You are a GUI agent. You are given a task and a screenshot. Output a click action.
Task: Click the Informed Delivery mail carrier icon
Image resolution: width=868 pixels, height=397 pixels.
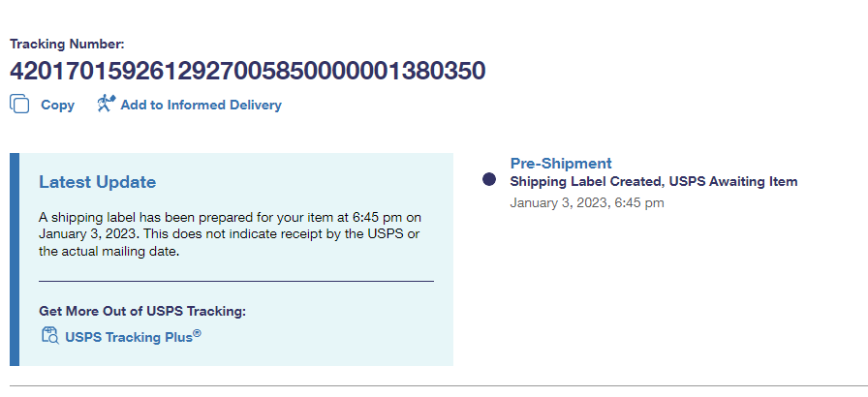[x=106, y=104]
